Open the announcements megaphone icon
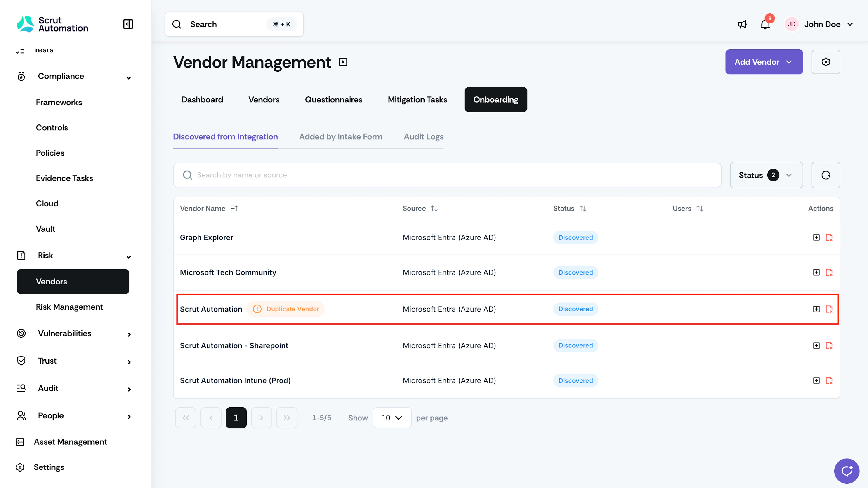This screenshot has height=488, width=868. pyautogui.click(x=742, y=24)
